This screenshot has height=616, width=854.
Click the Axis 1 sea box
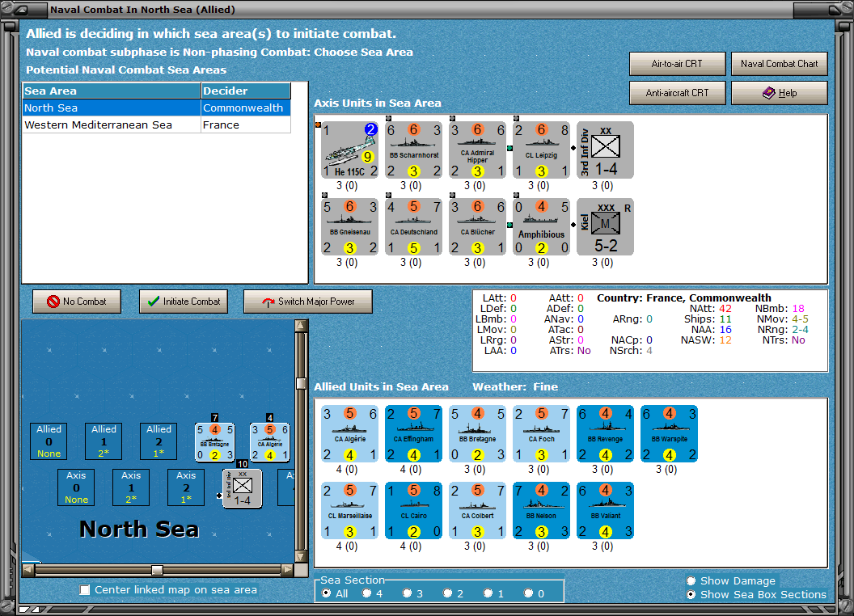coord(131,487)
